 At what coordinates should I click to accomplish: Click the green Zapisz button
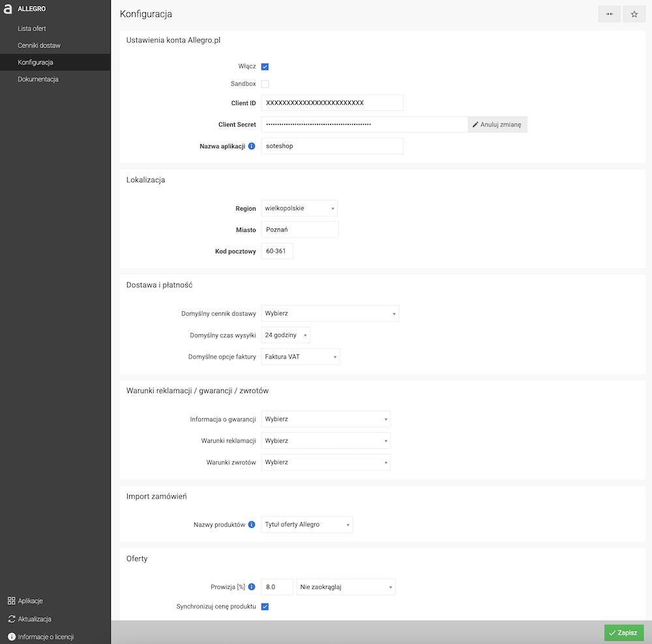pyautogui.click(x=623, y=633)
